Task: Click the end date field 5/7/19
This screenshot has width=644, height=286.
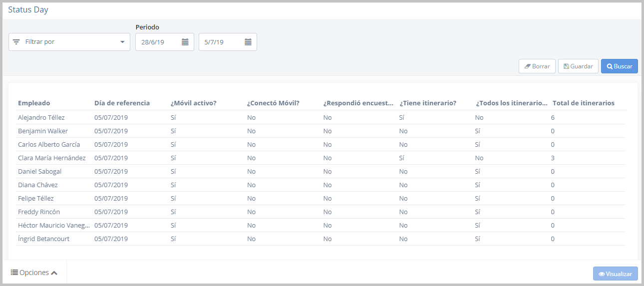Action: click(x=220, y=42)
